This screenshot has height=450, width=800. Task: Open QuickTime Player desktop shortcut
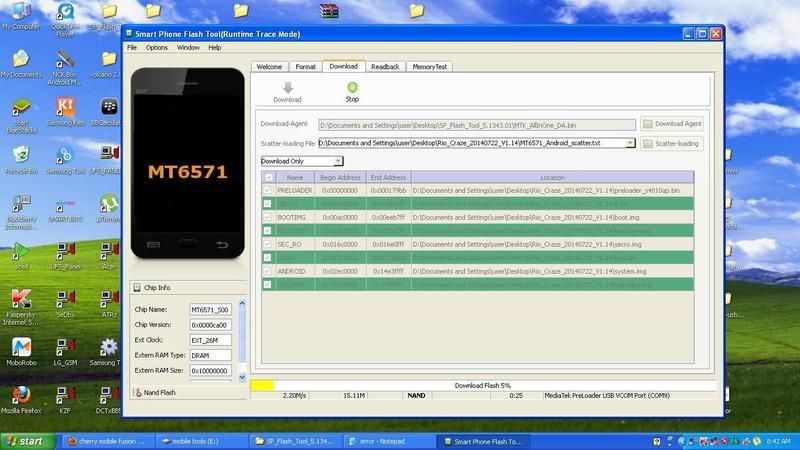tap(65, 11)
